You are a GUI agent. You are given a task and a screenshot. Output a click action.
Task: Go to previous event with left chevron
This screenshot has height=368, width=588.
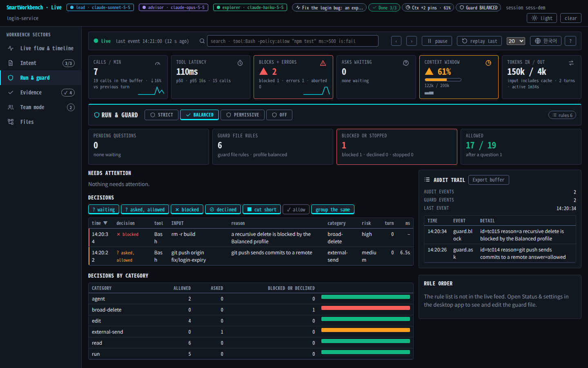tap(396, 41)
